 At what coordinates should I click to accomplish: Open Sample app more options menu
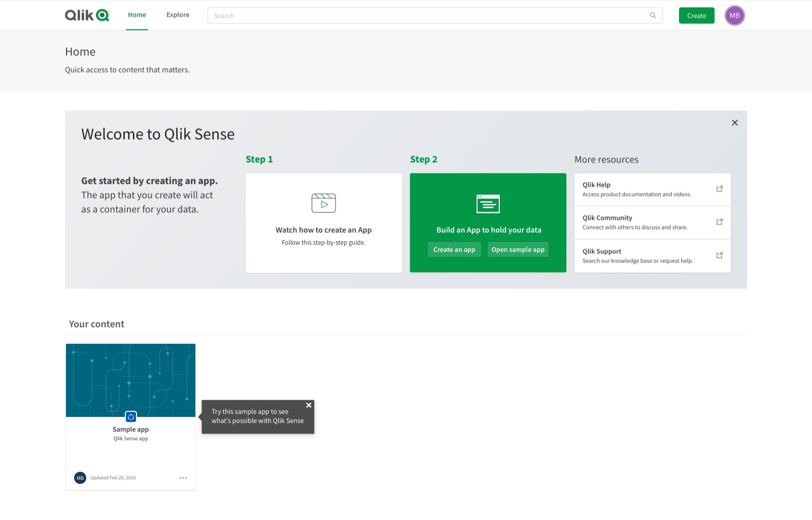pyautogui.click(x=183, y=478)
